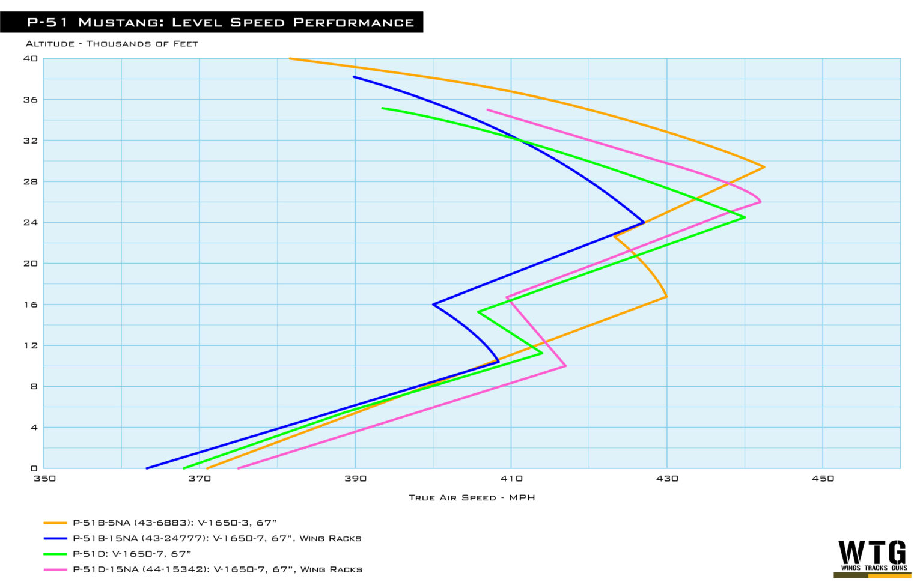
Task: Click the 350 tick on the speed axis
Action: coord(44,479)
